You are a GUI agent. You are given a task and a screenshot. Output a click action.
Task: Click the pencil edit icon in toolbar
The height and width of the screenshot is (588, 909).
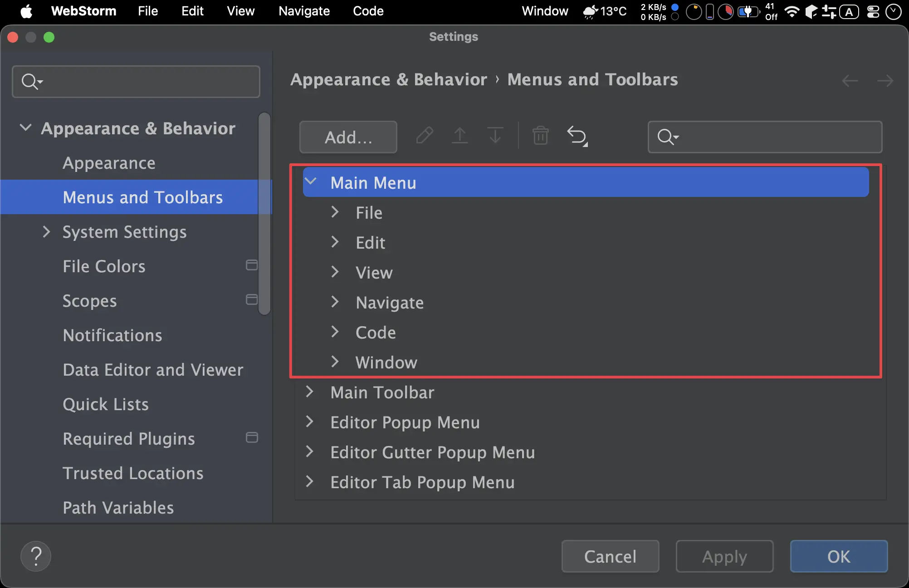click(425, 136)
